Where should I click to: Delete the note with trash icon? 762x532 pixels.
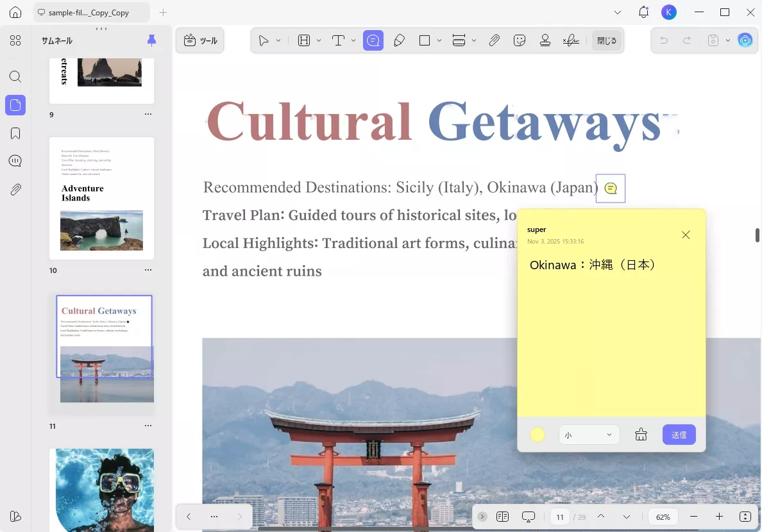coord(641,435)
